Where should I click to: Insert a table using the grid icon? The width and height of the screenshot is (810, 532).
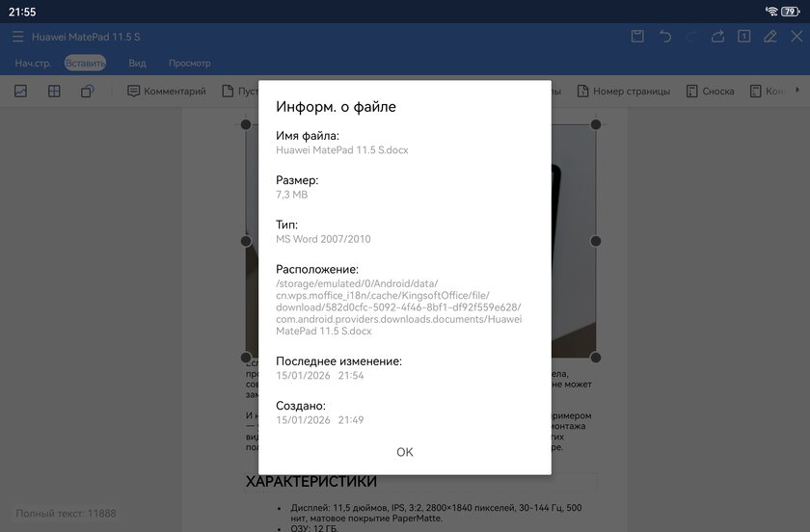point(54,92)
